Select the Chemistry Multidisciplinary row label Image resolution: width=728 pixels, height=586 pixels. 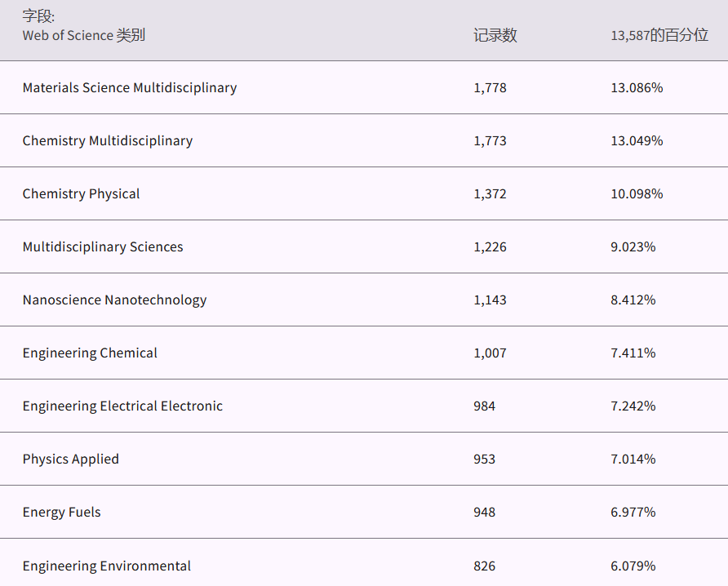tap(108, 140)
